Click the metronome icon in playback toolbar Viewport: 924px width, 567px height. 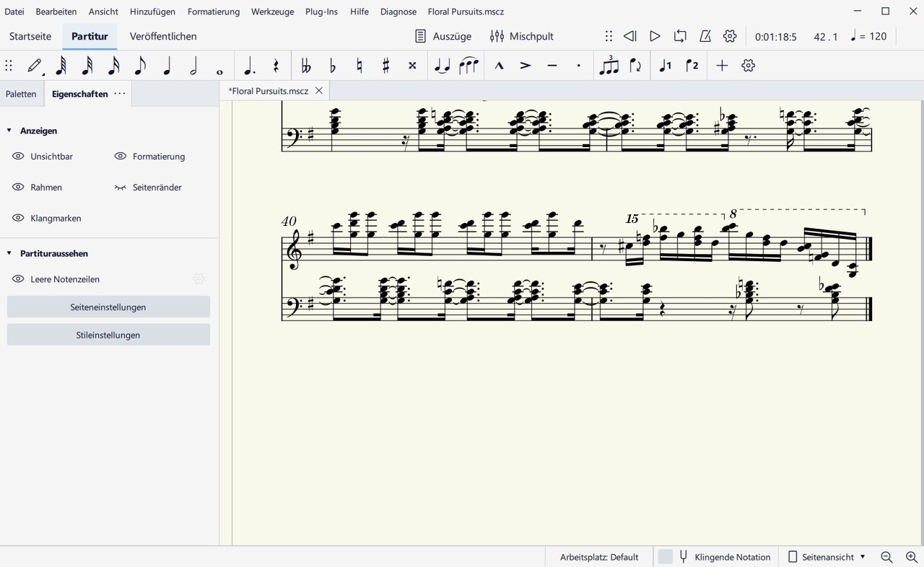(x=705, y=36)
